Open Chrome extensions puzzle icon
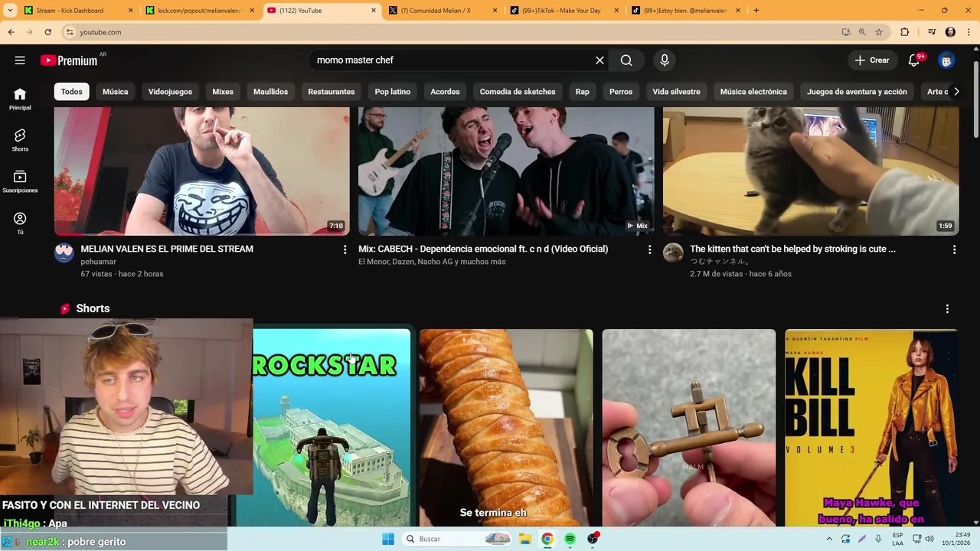The image size is (980, 551). click(x=905, y=32)
